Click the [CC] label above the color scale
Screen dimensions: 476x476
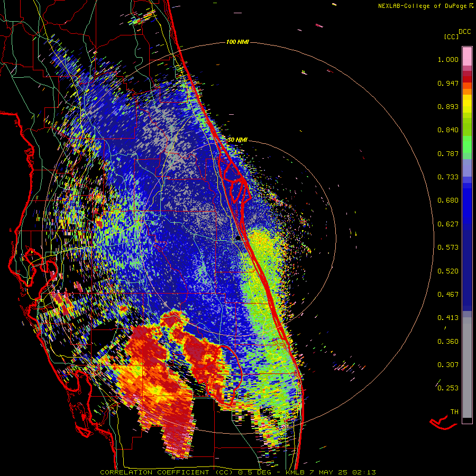(x=451, y=36)
